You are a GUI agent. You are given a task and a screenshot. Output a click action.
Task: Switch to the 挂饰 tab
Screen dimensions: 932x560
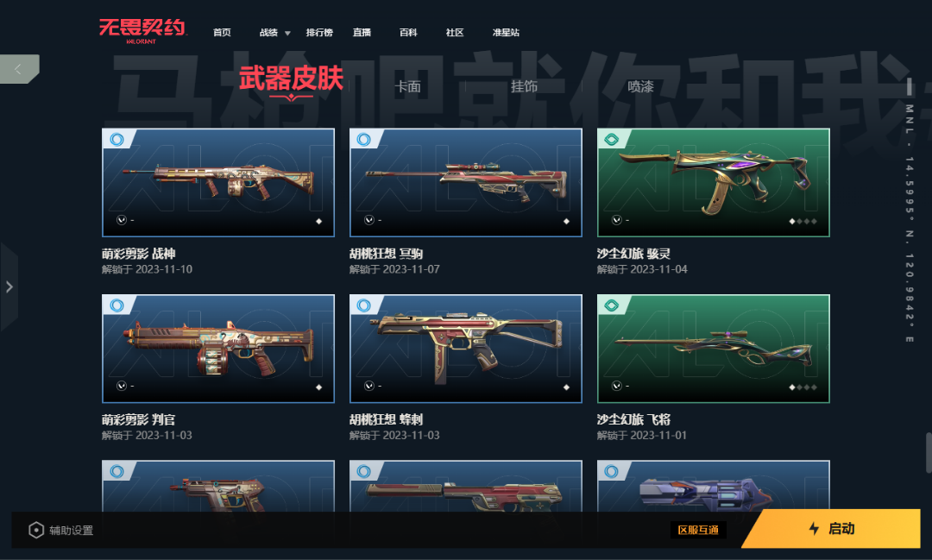pyautogui.click(x=525, y=87)
